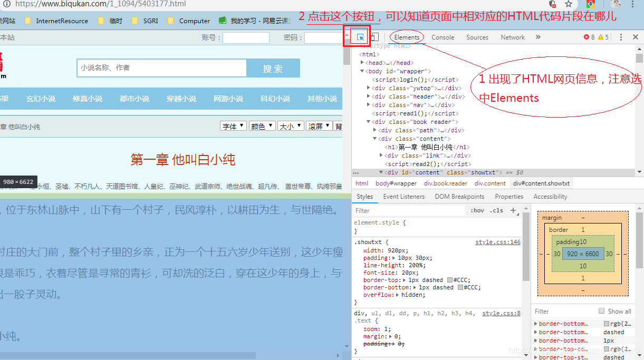Screen dimensions: 644x360
Task: Open the DevTools three-dot customize menu
Action: point(621,37)
